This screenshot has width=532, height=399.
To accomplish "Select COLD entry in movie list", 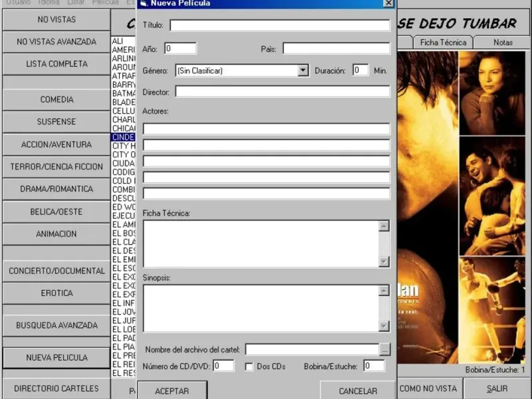I will coord(123,181).
